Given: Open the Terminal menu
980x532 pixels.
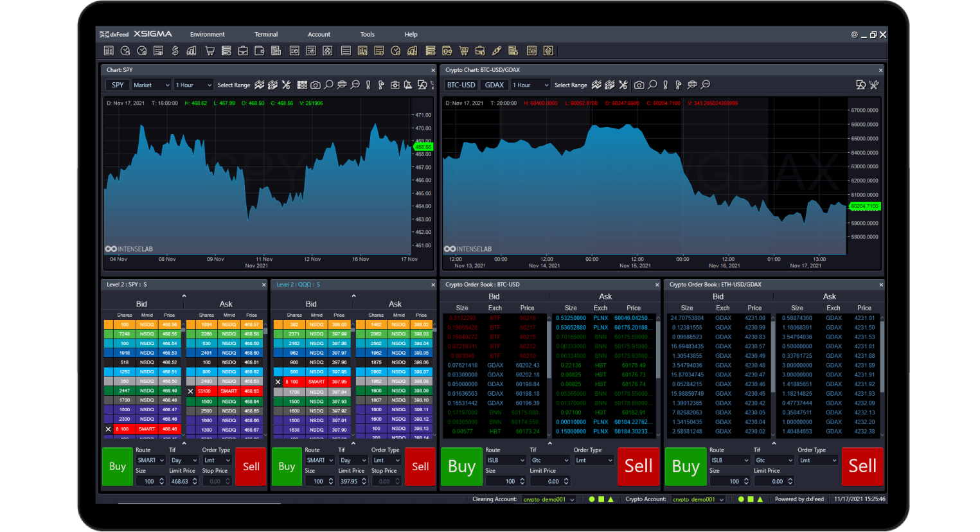Looking at the screenshot, I should tap(265, 35).
